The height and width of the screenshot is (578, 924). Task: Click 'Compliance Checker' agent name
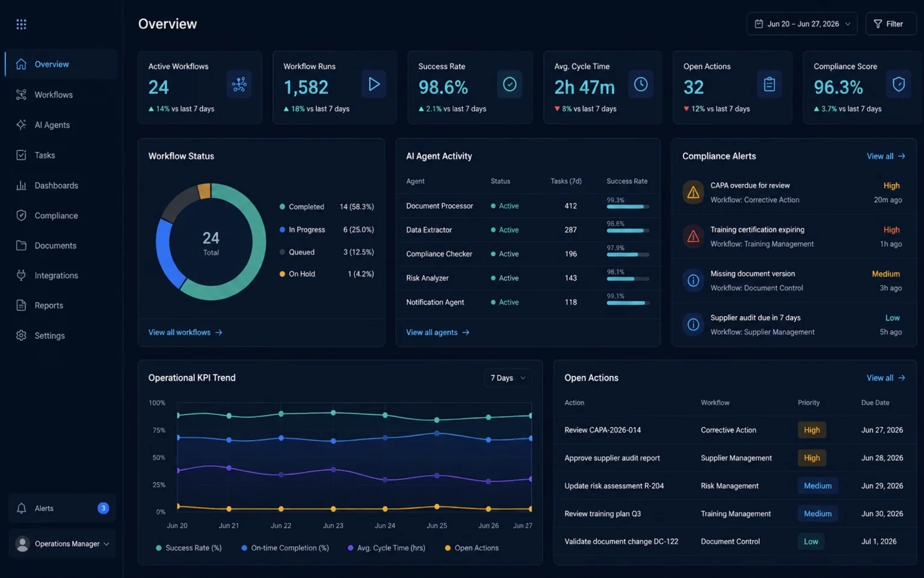439,254
